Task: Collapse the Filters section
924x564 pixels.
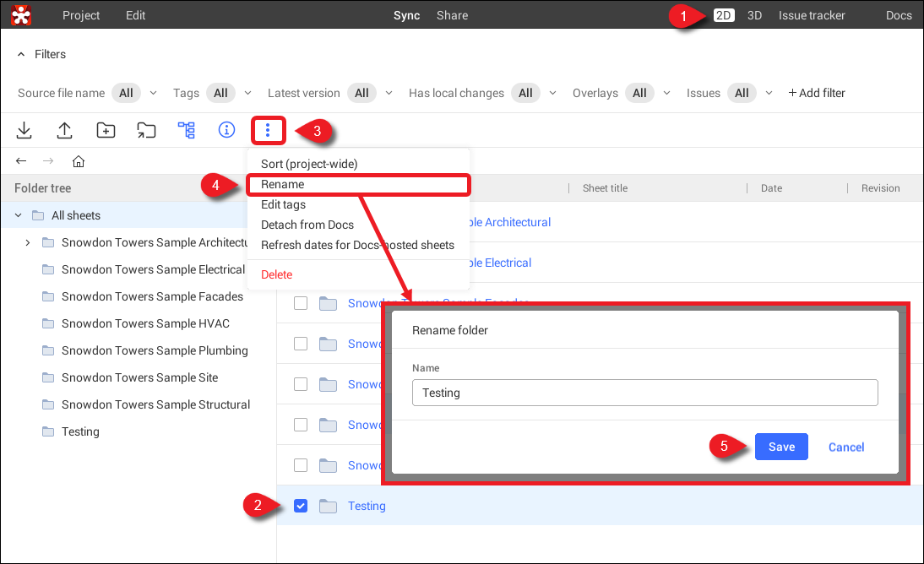Action: [22, 54]
